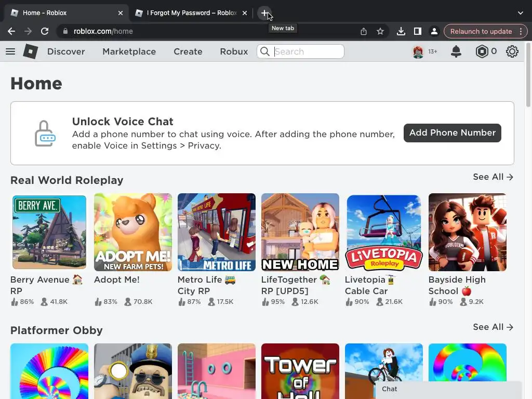Image resolution: width=532 pixels, height=399 pixels.
Task: Click the voice chat lock icon
Action: (45, 134)
